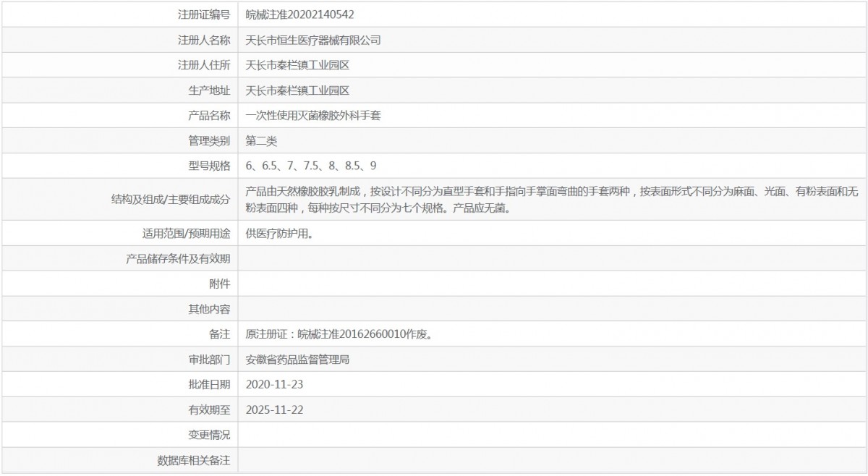The height and width of the screenshot is (476, 868).
Task: Click the 结构及组成/主要组成成分 label
Action: pos(171,200)
